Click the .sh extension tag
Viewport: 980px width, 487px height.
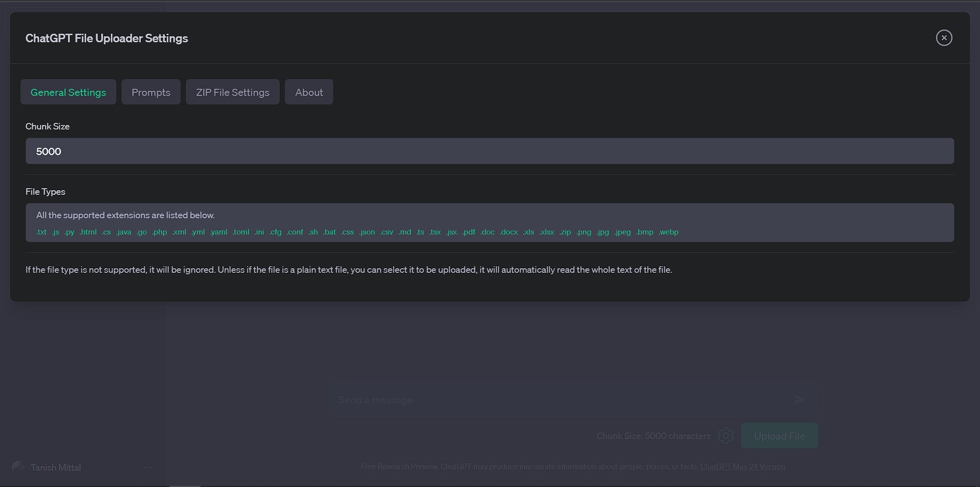pos(313,232)
